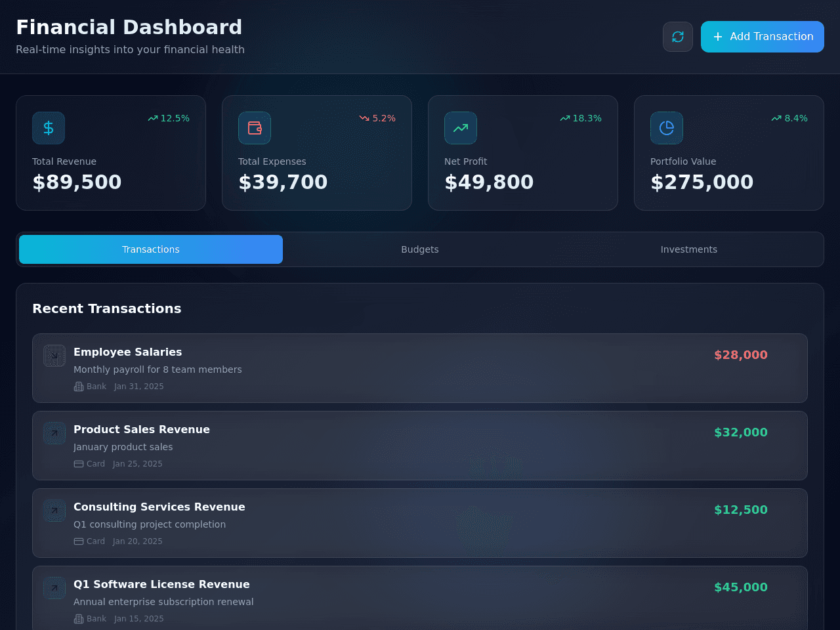The width and height of the screenshot is (840, 630).
Task: Click 'January product sales' description
Action: 123,447
